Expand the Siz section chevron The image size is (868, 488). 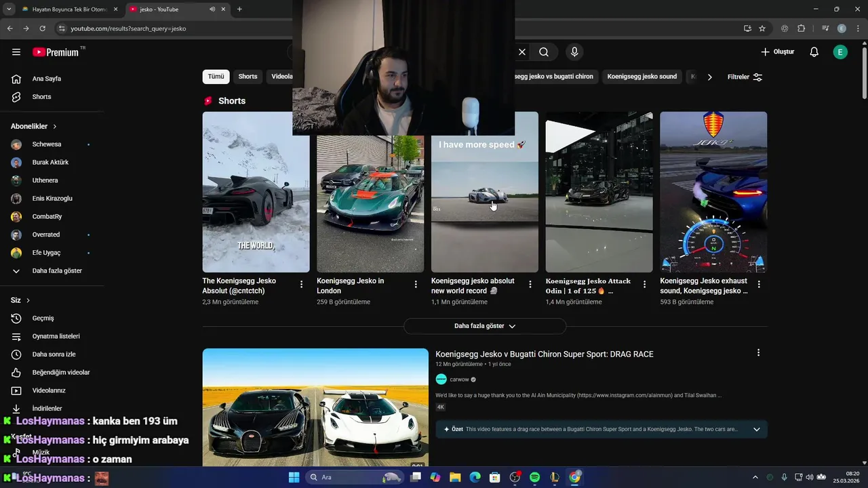(28, 300)
